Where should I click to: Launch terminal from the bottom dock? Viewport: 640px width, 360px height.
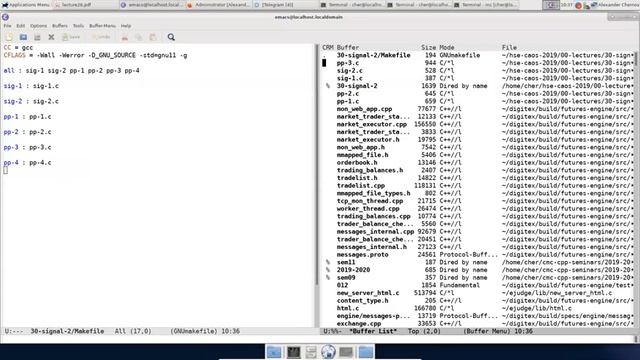pos(293,352)
